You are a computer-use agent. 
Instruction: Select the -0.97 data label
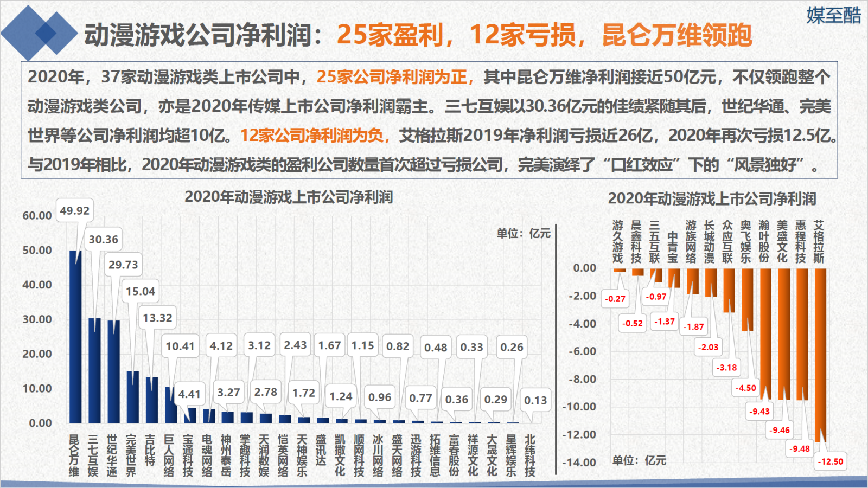656,297
